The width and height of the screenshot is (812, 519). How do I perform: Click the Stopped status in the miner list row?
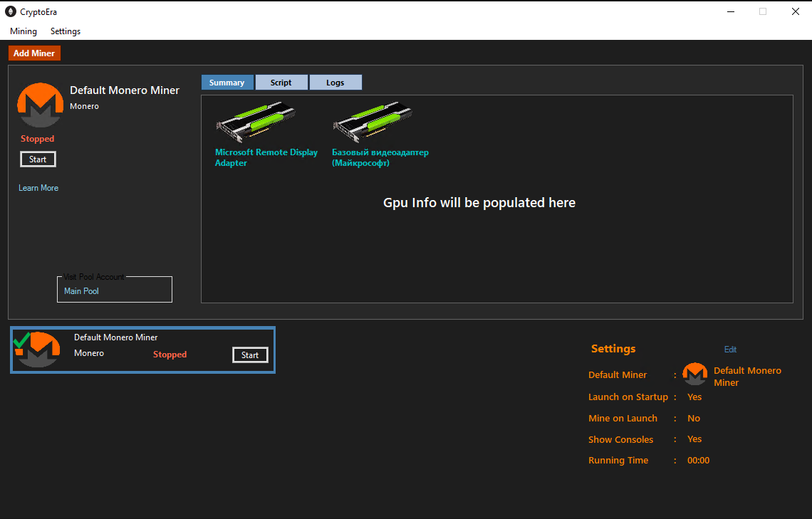click(170, 355)
